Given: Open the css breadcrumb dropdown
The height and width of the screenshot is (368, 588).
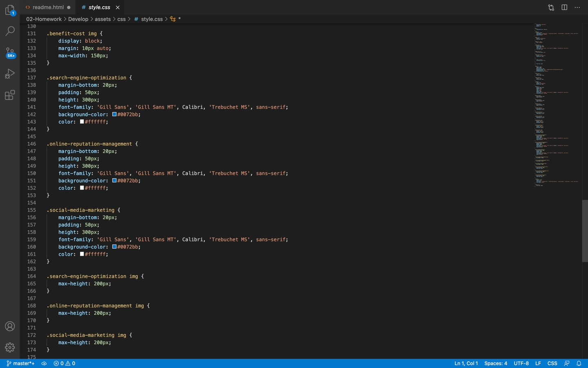Looking at the screenshot, I should click(121, 19).
